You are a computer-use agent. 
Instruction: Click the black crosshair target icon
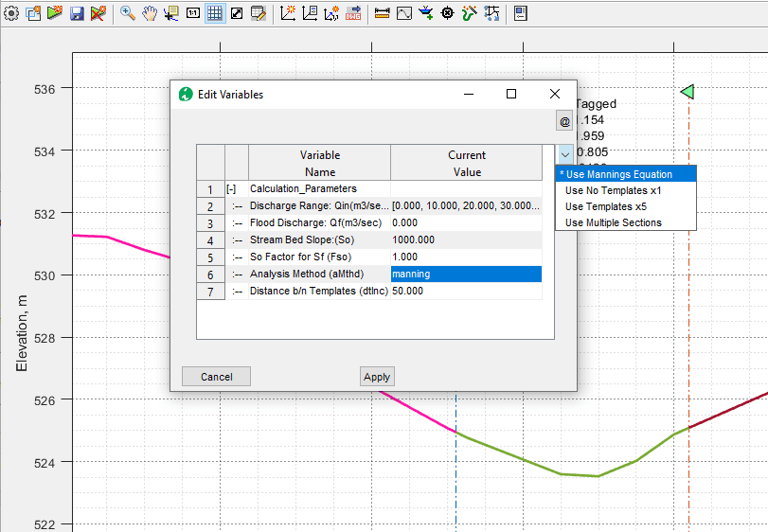click(447, 13)
